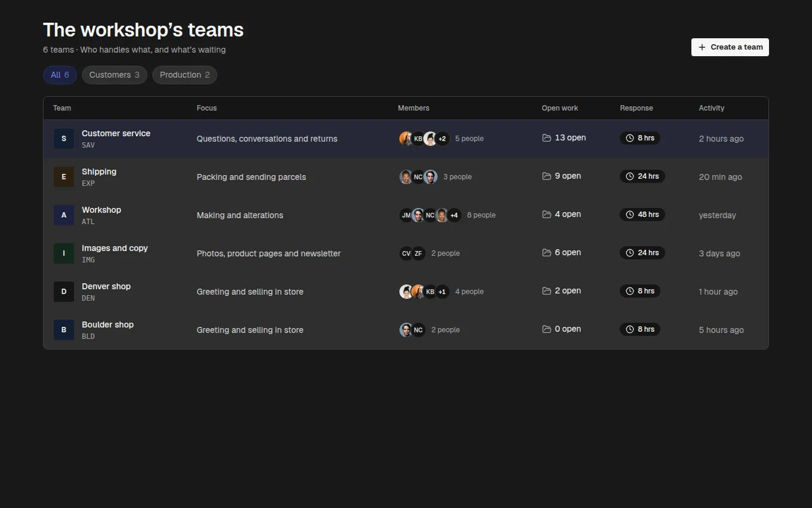The width and height of the screenshot is (812, 508).
Task: Click the clock icon in Shipping's 24 hrs badge
Action: (x=629, y=176)
